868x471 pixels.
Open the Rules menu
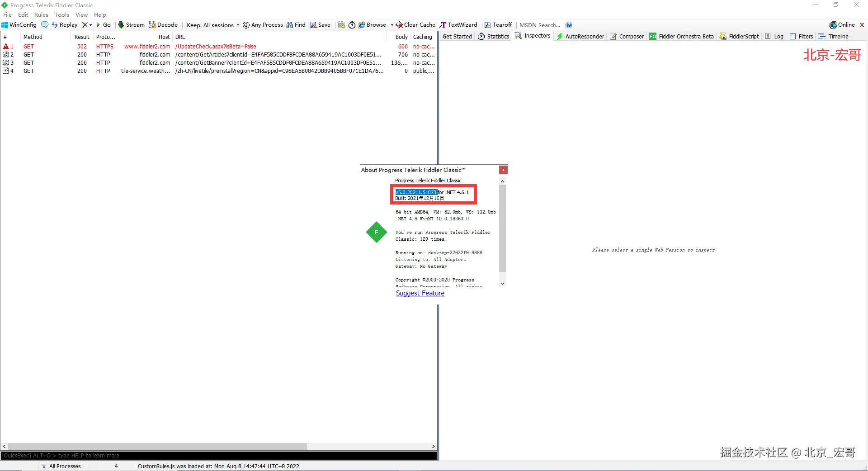click(41, 14)
